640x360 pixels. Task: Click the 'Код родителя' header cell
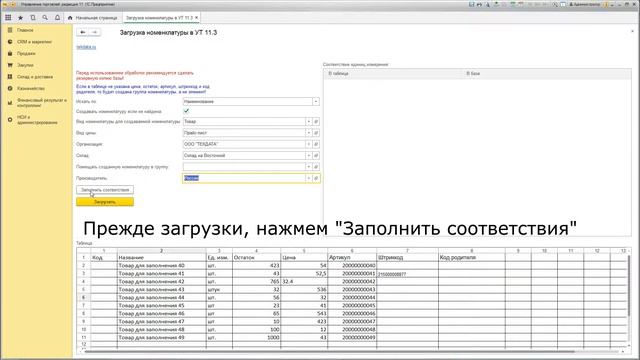[471, 258]
